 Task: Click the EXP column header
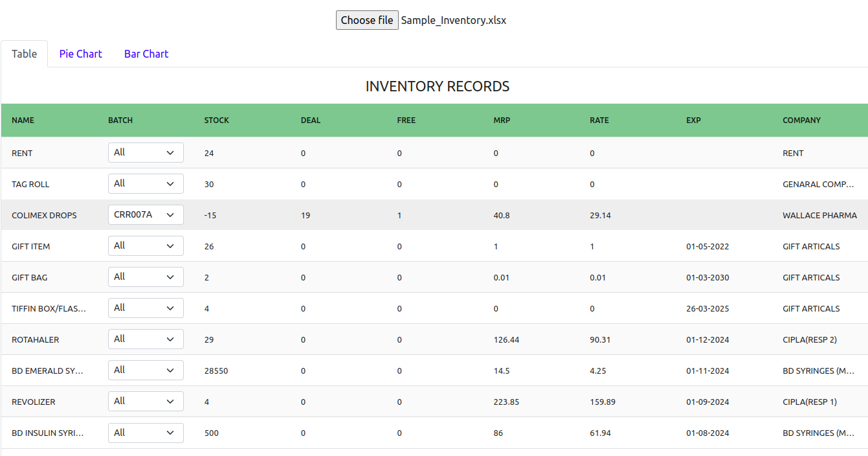[x=693, y=120]
